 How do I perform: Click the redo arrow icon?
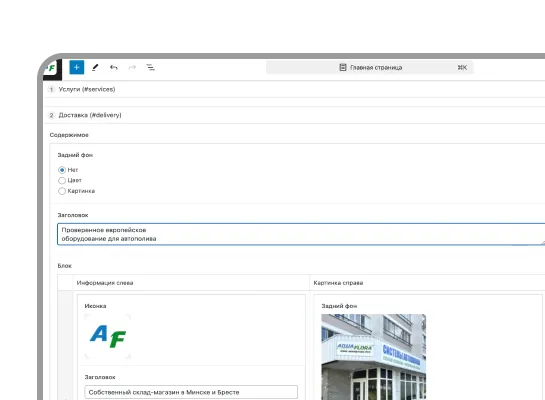click(132, 67)
